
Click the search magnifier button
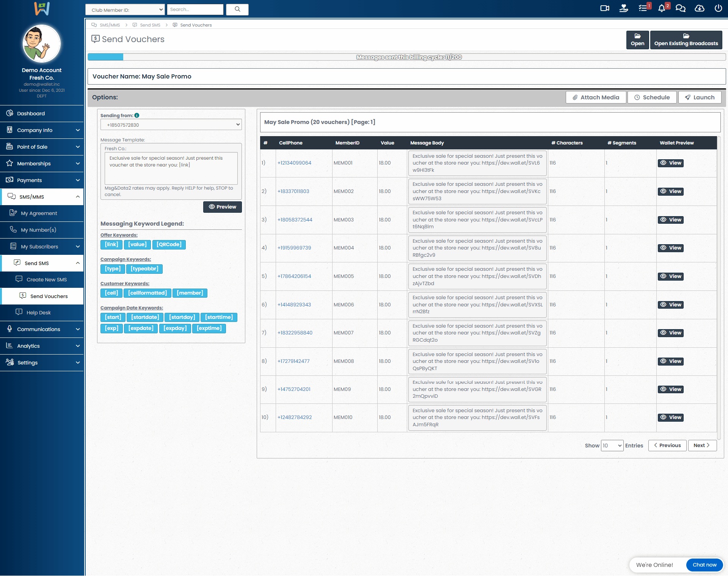click(237, 9)
